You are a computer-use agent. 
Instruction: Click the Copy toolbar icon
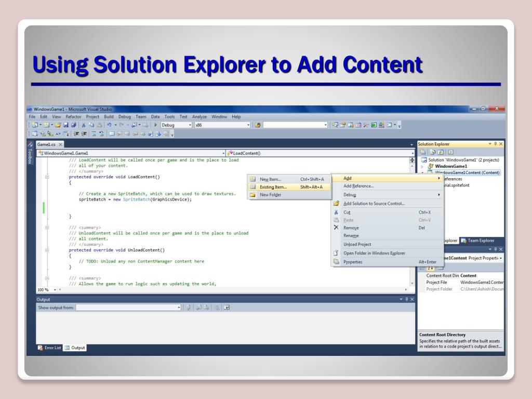click(x=91, y=125)
